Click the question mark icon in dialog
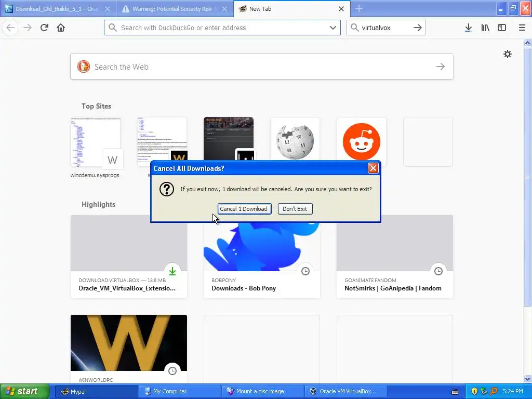Image resolution: width=532 pixels, height=399 pixels. pyautogui.click(x=167, y=189)
